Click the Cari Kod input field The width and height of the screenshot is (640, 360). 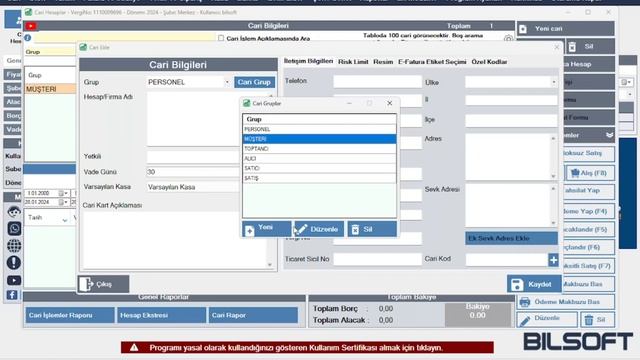click(507, 260)
